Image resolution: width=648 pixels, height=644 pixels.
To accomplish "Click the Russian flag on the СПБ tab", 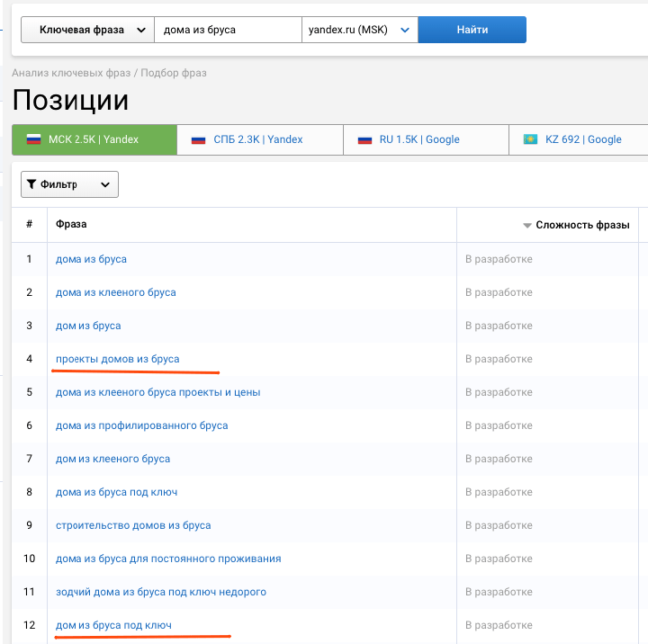I will pyautogui.click(x=198, y=140).
